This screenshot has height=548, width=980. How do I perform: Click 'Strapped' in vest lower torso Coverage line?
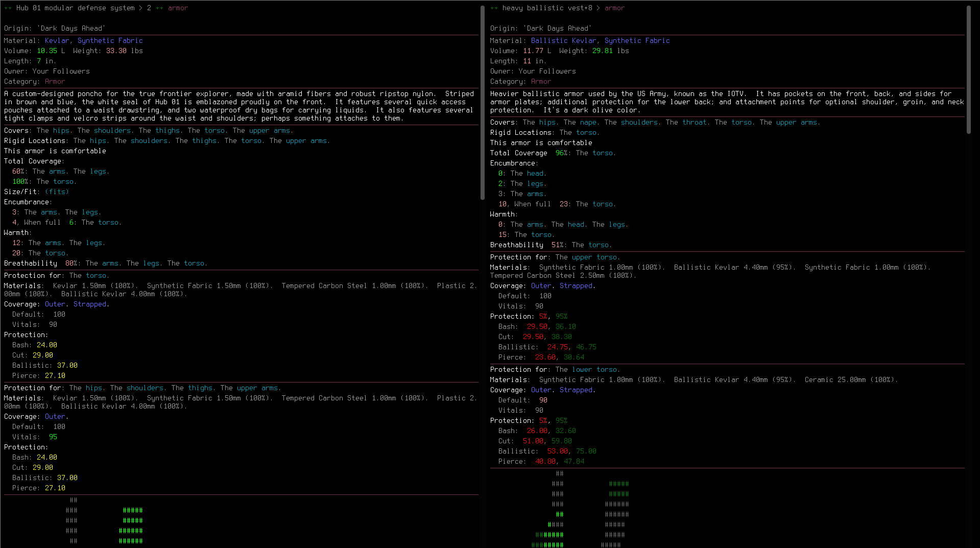[x=576, y=390]
